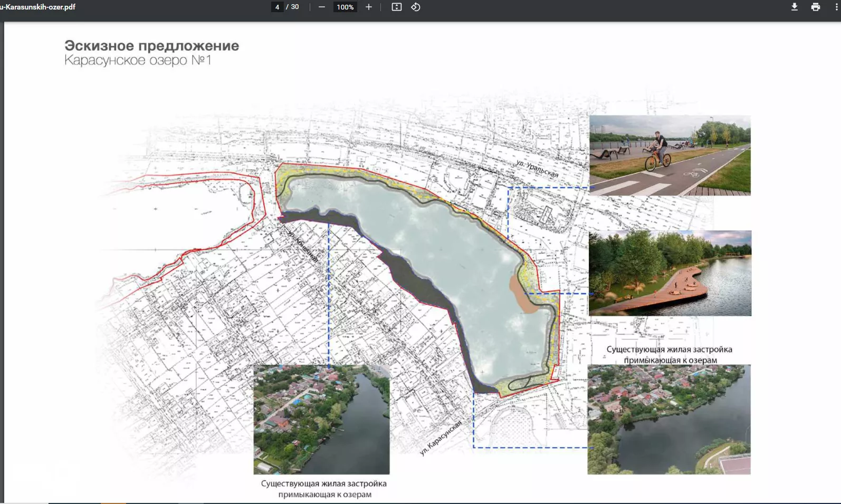Image resolution: width=841 pixels, height=504 pixels.
Task: Click the 100% zoom level field
Action: [x=345, y=7]
